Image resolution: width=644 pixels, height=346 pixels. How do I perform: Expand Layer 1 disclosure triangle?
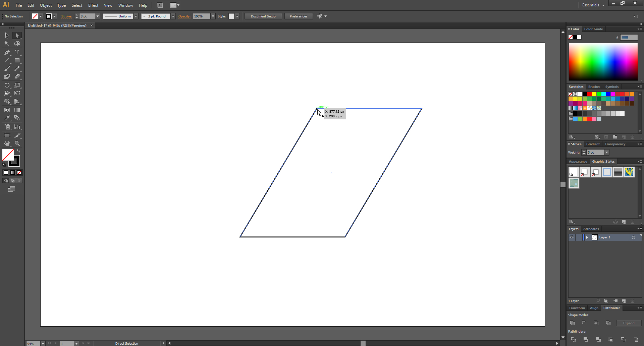(587, 237)
